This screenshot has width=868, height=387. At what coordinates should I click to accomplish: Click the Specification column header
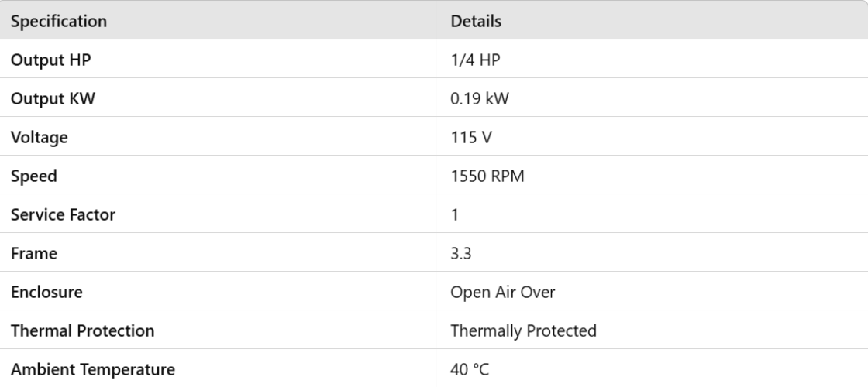click(x=59, y=21)
